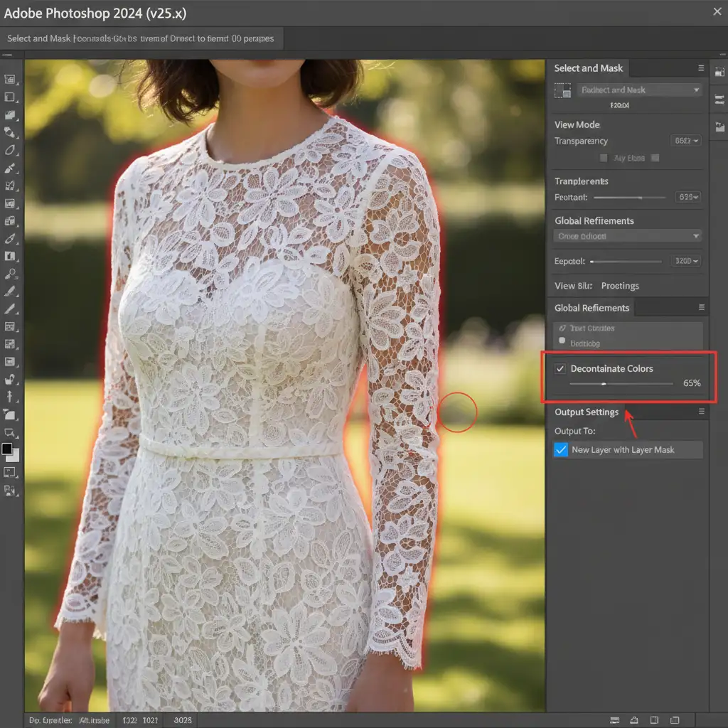The height and width of the screenshot is (728, 728).
Task: Select the Brush tool in the left toolbar
Action: pyautogui.click(x=11, y=168)
